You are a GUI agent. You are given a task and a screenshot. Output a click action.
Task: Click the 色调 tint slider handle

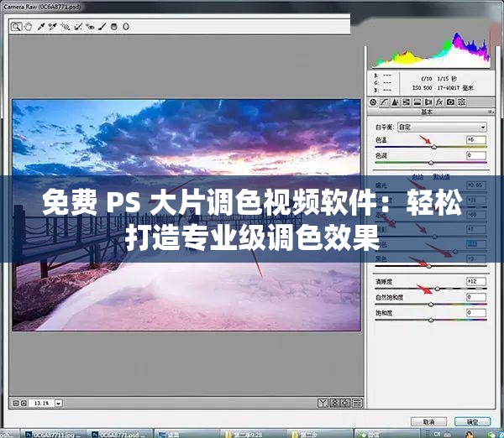coord(431,163)
